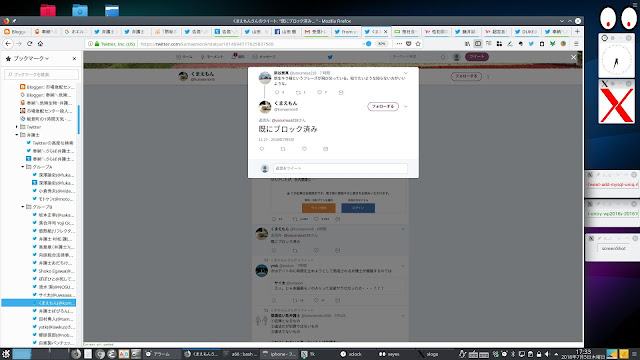This screenshot has height=360, width=640.
Task: Close the active くまえもん tweet tab
Action: (385, 31)
